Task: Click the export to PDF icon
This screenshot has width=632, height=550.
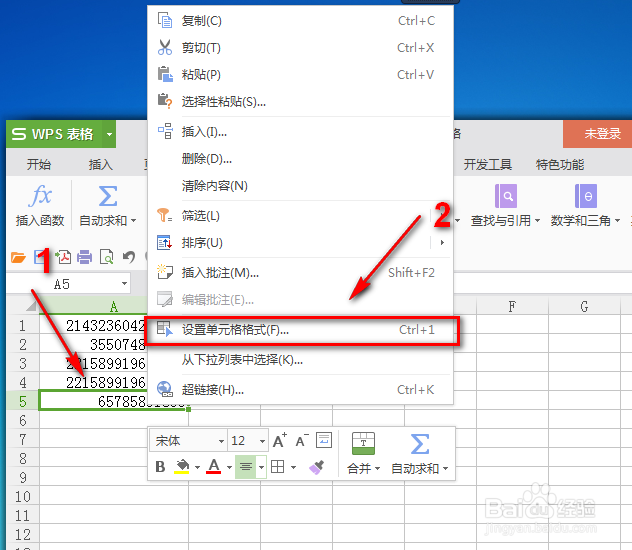Action: [64, 257]
